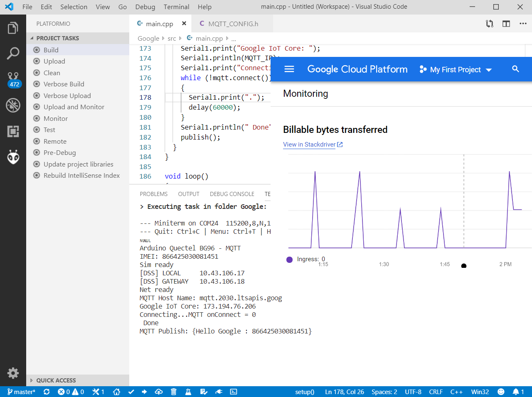The height and width of the screenshot is (397, 532).
Task: Click PlatformIO new terminal icon in status bar
Action: tap(234, 392)
